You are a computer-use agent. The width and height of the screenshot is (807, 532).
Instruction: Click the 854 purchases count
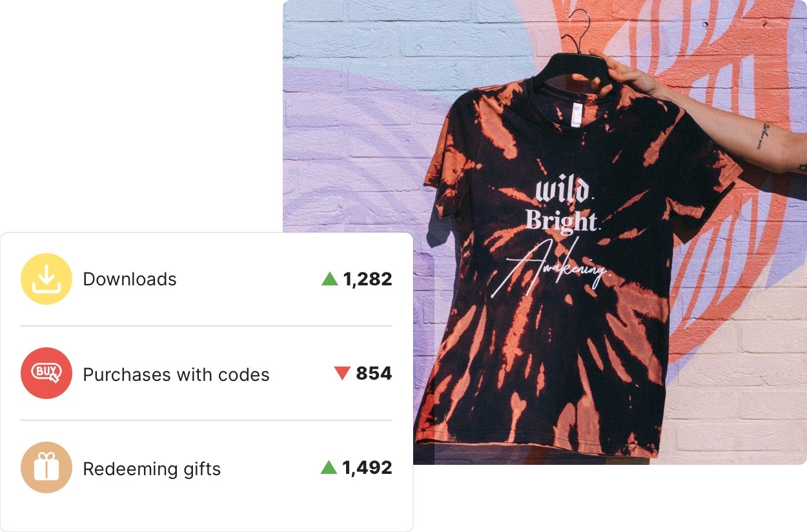[374, 373]
